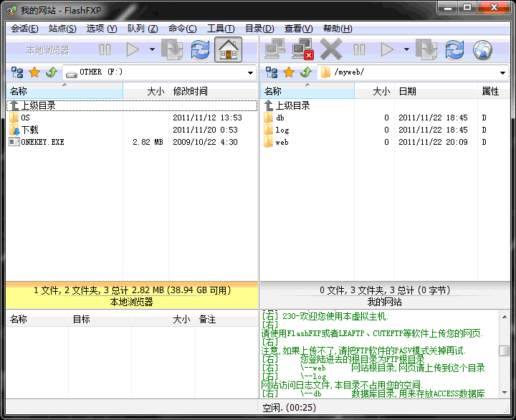The image size is (516, 420).
Task: Expand the OTHER (F:) drive dropdown
Action: tap(250, 72)
